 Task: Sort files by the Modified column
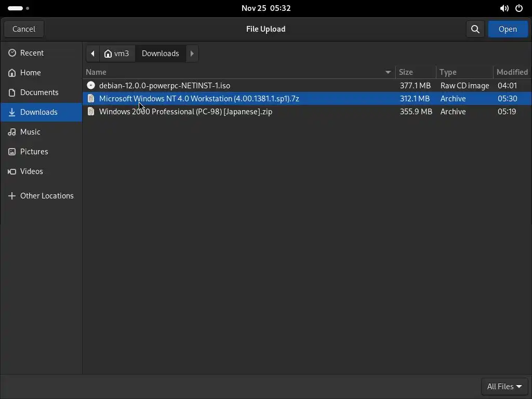tap(512, 72)
